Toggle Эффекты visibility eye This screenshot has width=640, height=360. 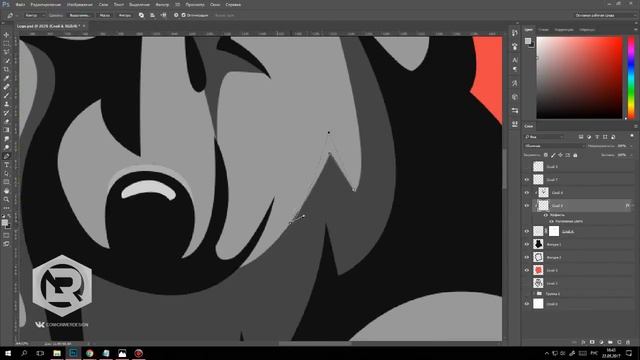(546, 215)
